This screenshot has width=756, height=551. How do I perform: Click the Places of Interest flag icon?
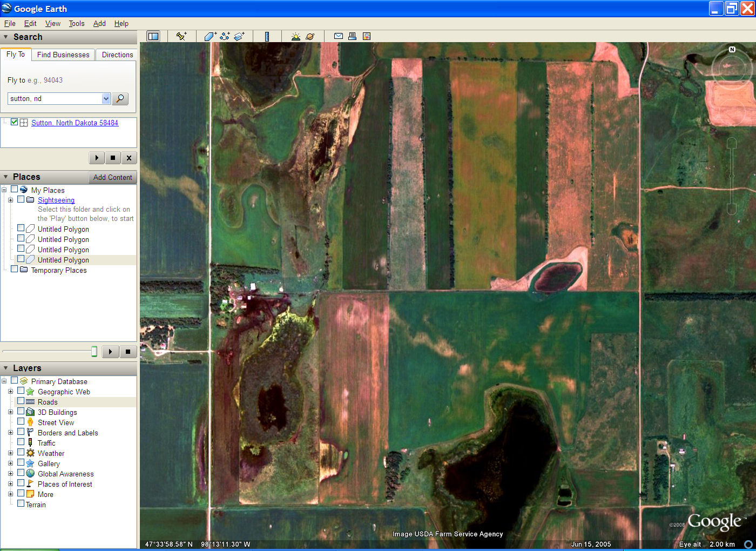coord(30,483)
